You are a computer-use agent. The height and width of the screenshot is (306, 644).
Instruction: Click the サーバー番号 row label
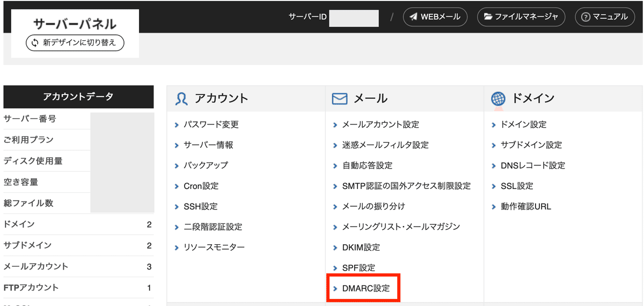pos(30,119)
